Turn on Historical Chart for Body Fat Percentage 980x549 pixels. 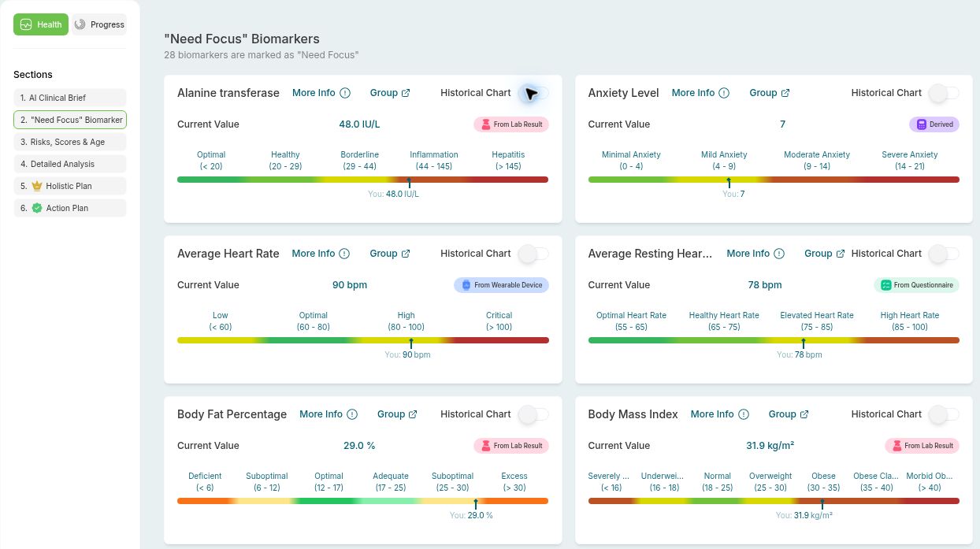534,414
